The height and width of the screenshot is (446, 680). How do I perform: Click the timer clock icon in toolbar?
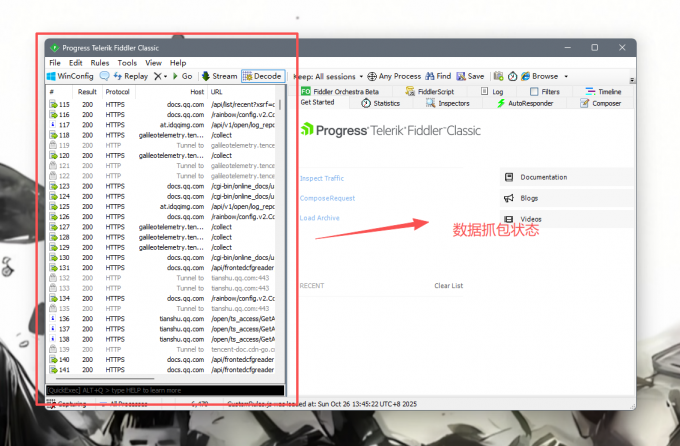pyautogui.click(x=512, y=76)
